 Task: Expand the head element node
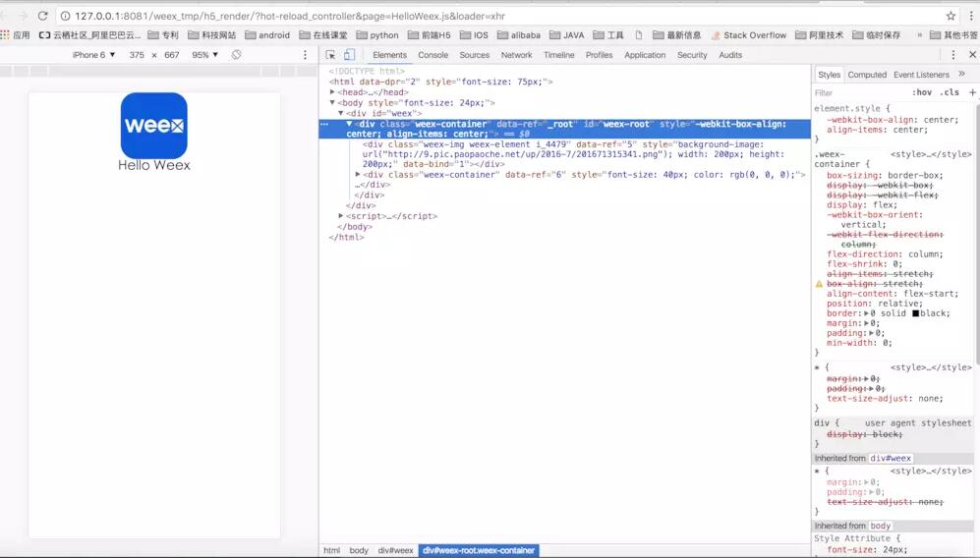pyautogui.click(x=332, y=92)
